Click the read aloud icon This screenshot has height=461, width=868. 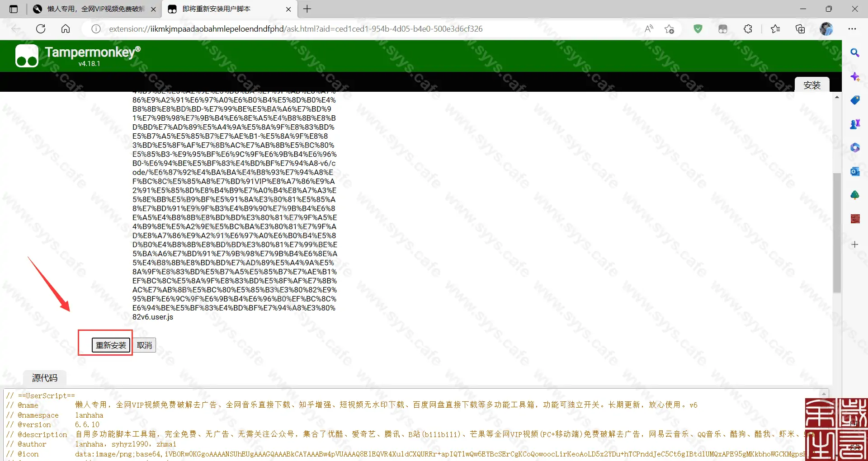(x=649, y=29)
